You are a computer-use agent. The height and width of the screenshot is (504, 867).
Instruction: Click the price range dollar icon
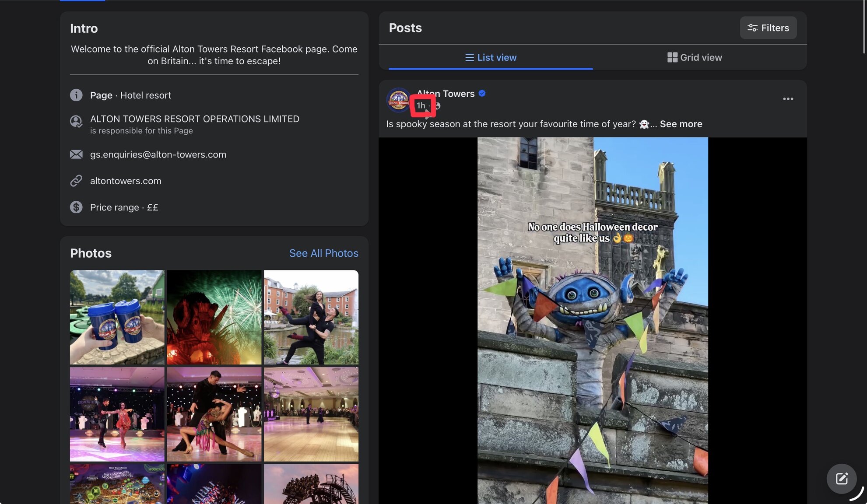(x=76, y=207)
